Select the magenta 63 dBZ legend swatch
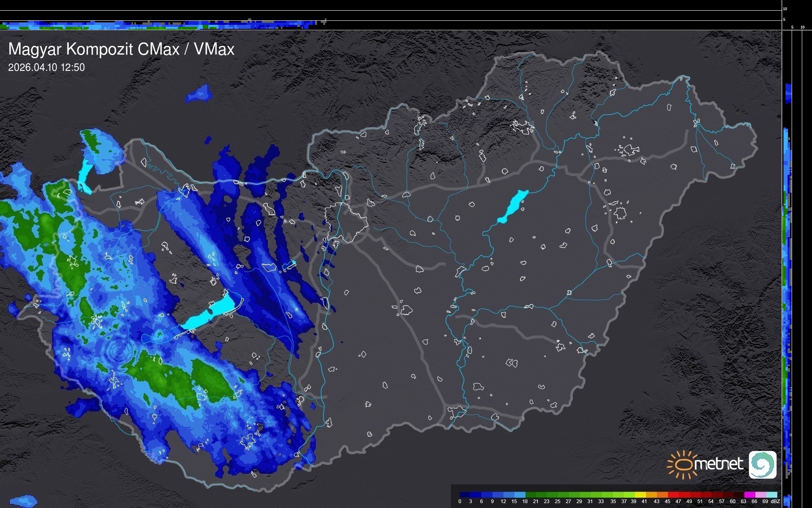This screenshot has height=508, width=812. pos(749,495)
